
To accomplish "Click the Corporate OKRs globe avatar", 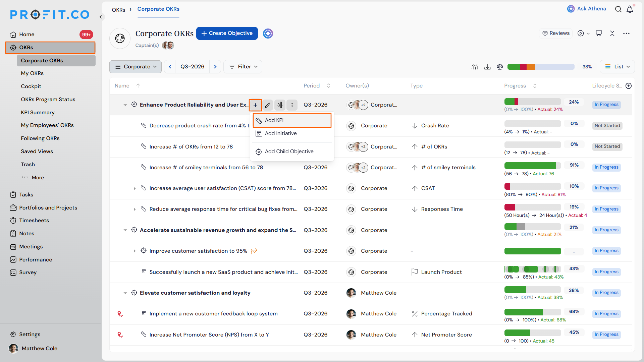I will click(120, 38).
